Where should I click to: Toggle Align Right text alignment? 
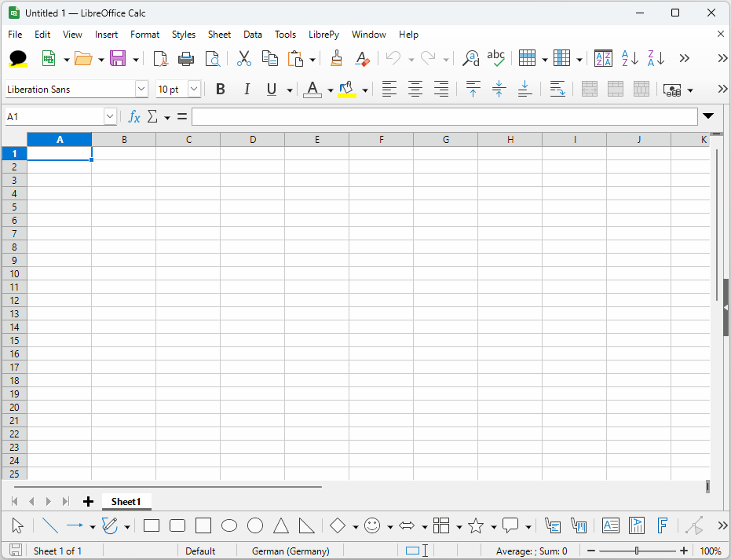(441, 89)
